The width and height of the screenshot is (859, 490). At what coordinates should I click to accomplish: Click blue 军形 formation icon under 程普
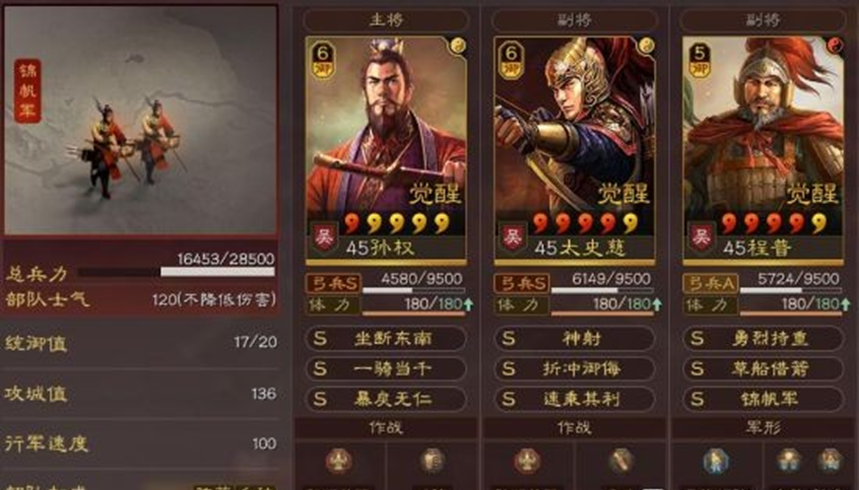(715, 460)
